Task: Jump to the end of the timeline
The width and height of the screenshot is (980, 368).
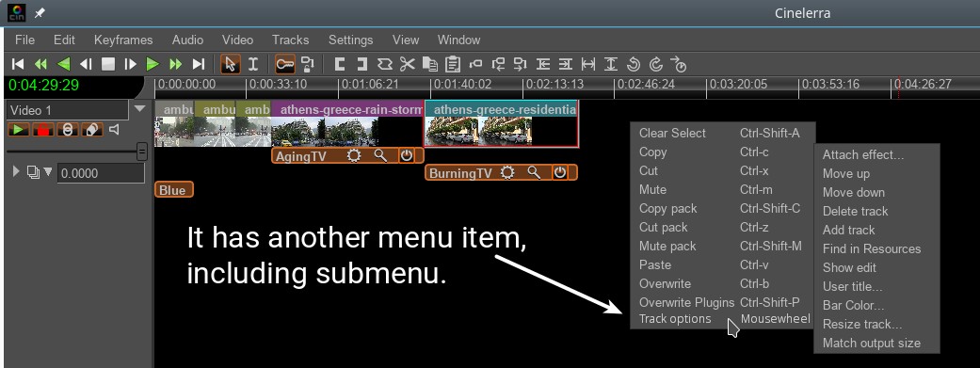Action: coord(198,64)
